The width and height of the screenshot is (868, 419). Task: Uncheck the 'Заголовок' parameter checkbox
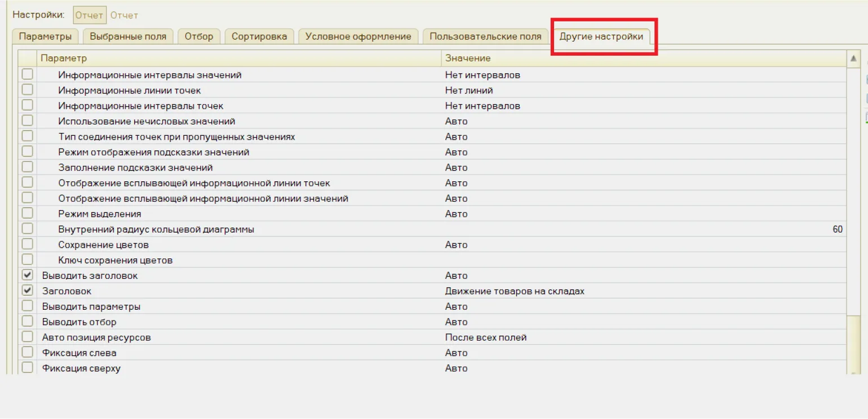click(27, 291)
